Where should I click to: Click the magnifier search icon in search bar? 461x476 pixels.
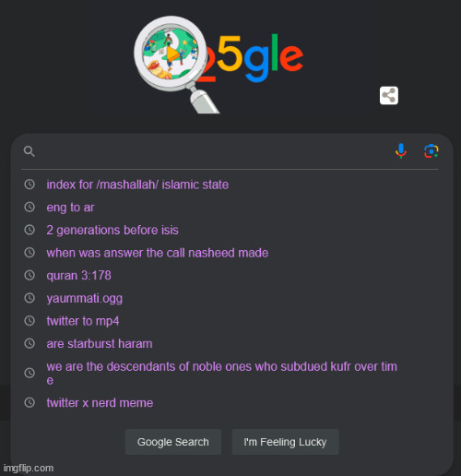point(30,151)
